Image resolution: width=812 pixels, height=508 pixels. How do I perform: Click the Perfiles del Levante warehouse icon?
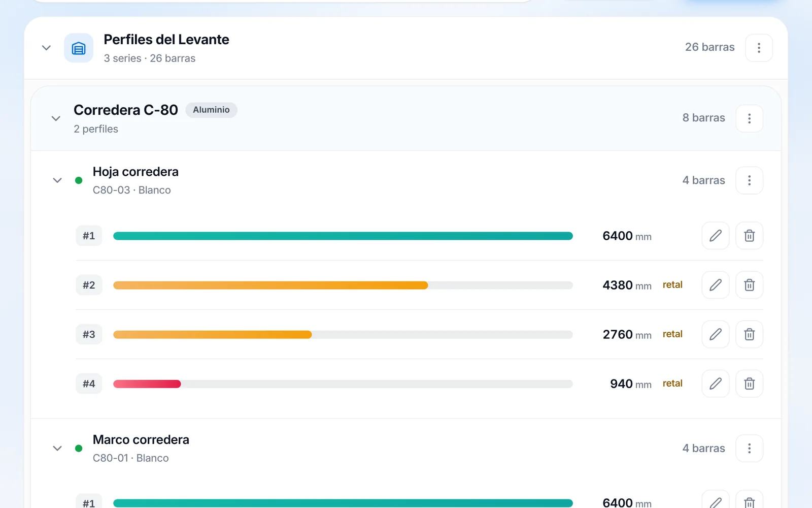(x=79, y=48)
